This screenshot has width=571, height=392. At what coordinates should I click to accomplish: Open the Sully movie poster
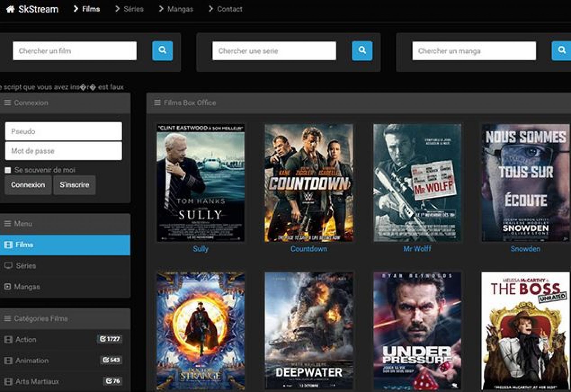pos(200,183)
